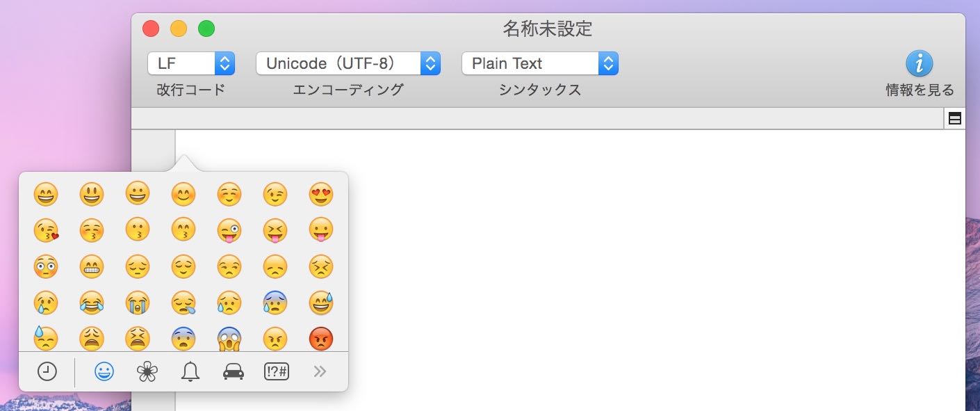Image resolution: width=980 pixels, height=411 pixels.
Task: Switch to the recently used emoji tab
Action: pos(47,372)
